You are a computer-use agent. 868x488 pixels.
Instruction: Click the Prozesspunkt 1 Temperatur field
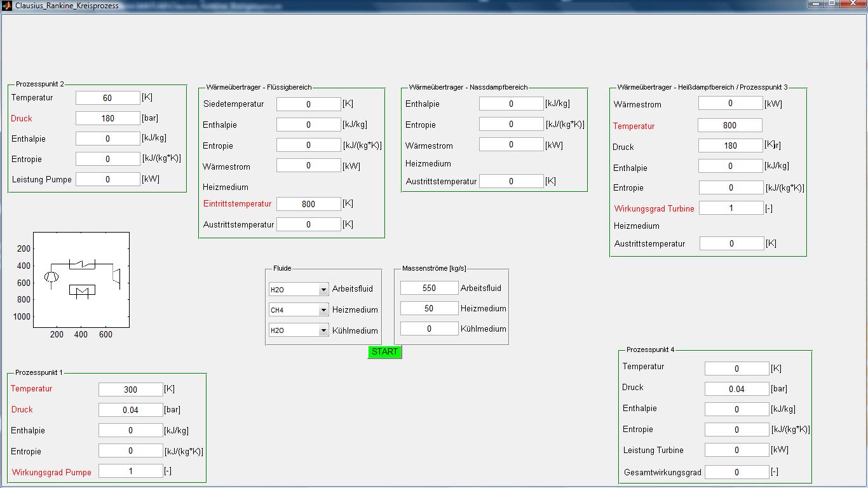point(130,390)
